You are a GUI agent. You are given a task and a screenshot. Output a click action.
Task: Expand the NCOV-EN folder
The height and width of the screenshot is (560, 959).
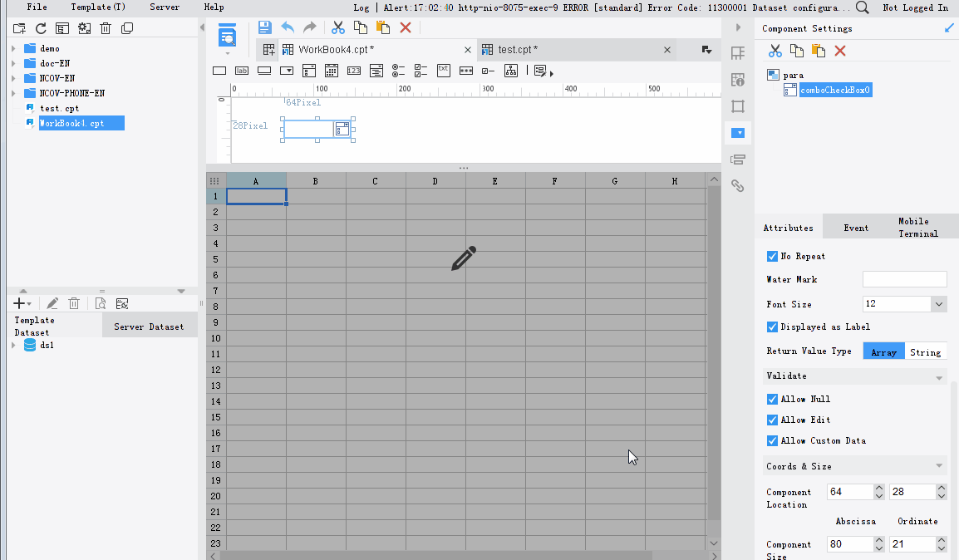point(12,78)
